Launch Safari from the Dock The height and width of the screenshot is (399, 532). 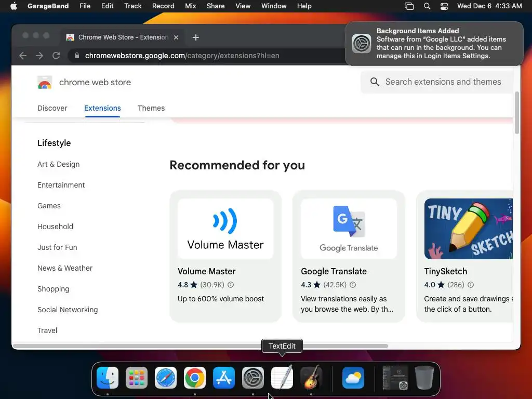click(x=166, y=378)
